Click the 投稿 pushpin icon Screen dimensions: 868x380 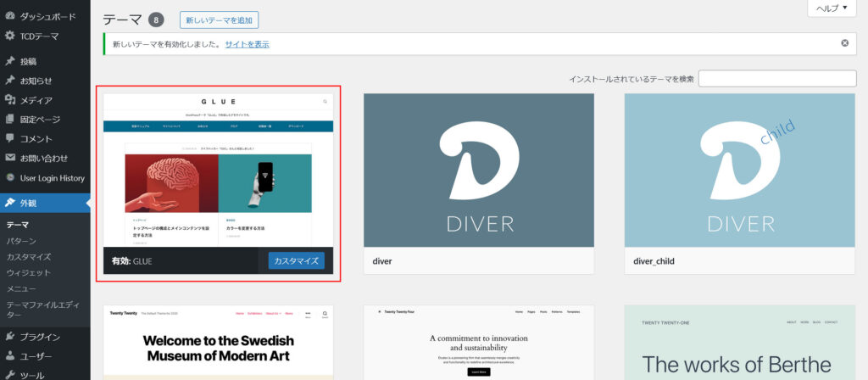pos(10,61)
